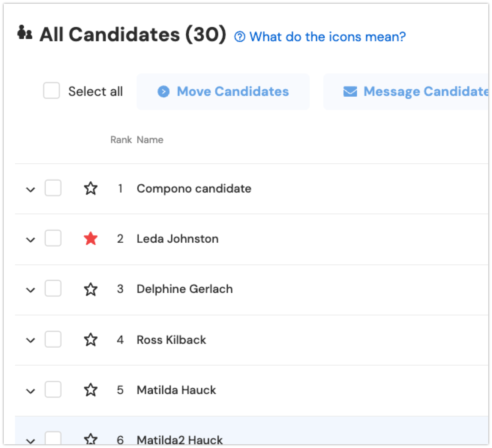The image size is (492, 448).
Task: Star Delphine Gerlach as favorite
Action: coord(91,289)
